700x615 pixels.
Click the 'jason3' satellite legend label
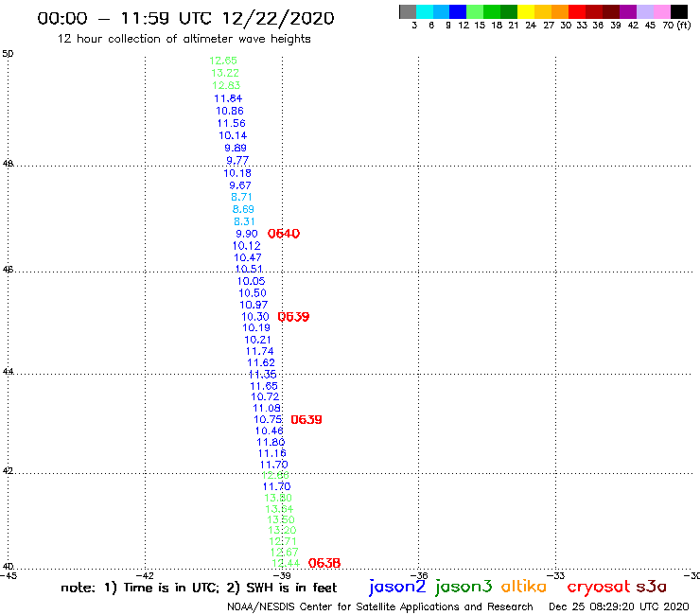464,587
